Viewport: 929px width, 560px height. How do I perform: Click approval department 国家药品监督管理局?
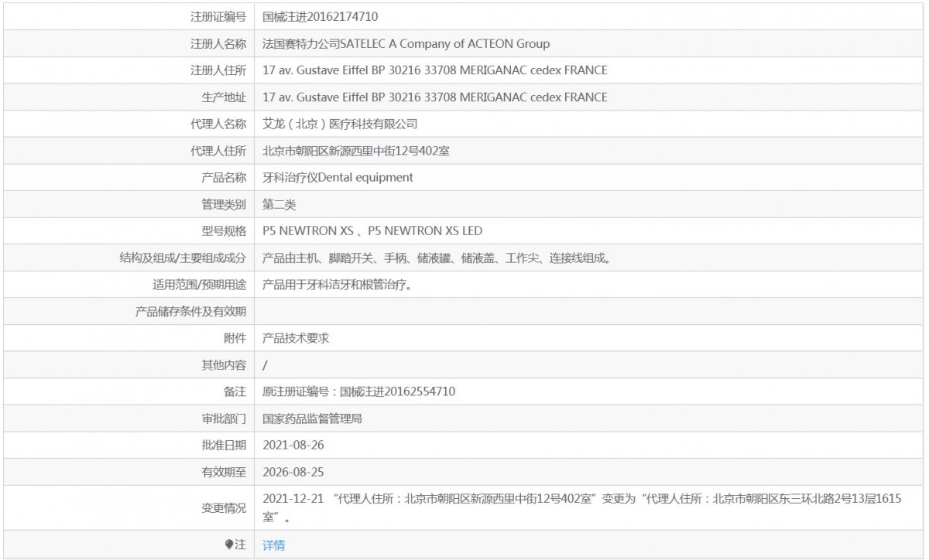[x=313, y=418]
